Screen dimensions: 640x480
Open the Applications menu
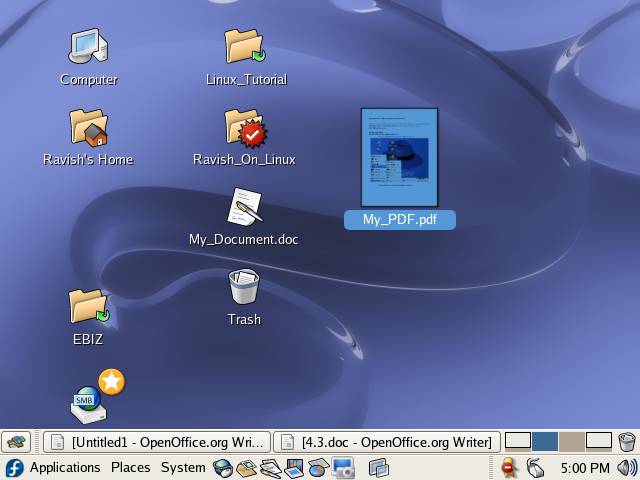[x=65, y=467]
